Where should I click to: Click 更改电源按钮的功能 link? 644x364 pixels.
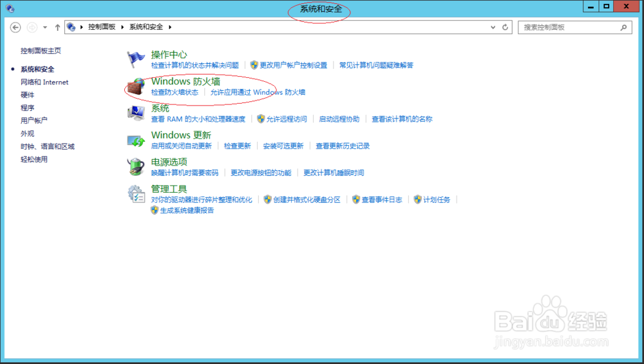click(261, 173)
